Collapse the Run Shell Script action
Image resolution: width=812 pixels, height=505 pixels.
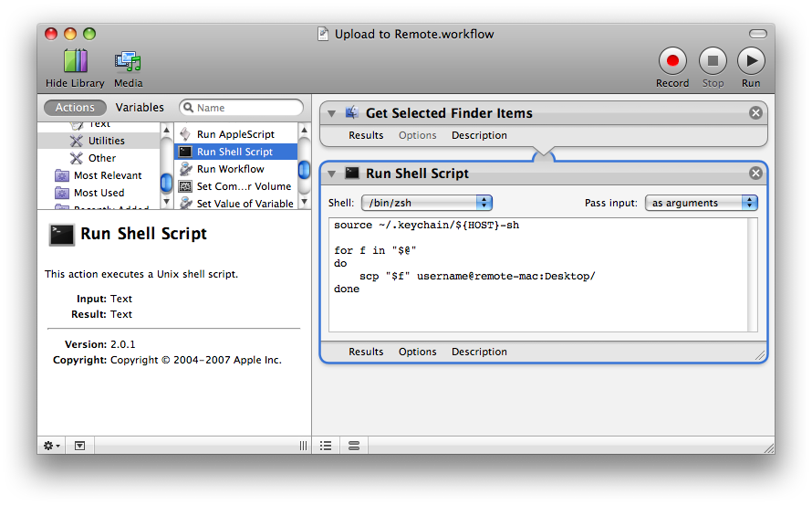click(x=331, y=174)
